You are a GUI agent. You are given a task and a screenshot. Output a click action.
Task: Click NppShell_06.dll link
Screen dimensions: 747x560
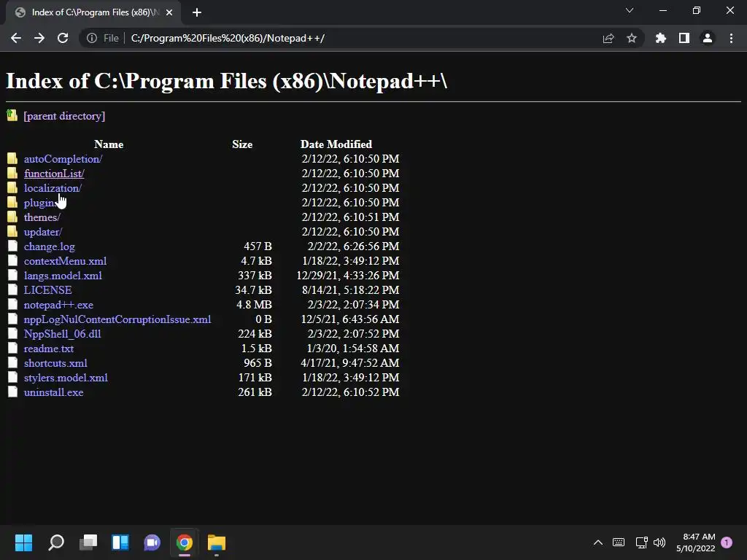click(x=63, y=334)
